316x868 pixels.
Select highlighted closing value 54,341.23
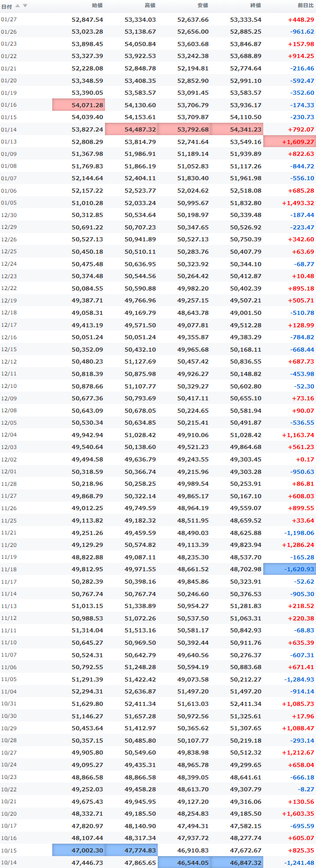(x=237, y=129)
